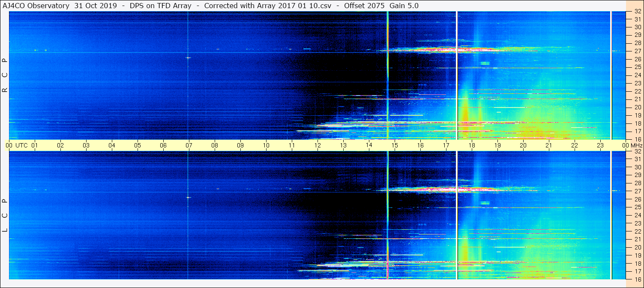644x288 pixels.
Task: Click the RCP polarization label
Action: [x=5, y=75]
